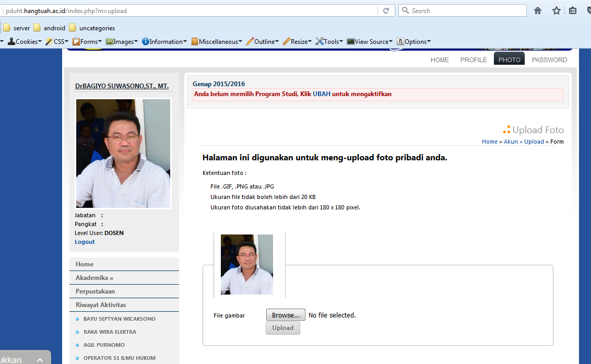Open Home in the sidebar menu
Screen dimensions: 591x364
tap(124, 264)
